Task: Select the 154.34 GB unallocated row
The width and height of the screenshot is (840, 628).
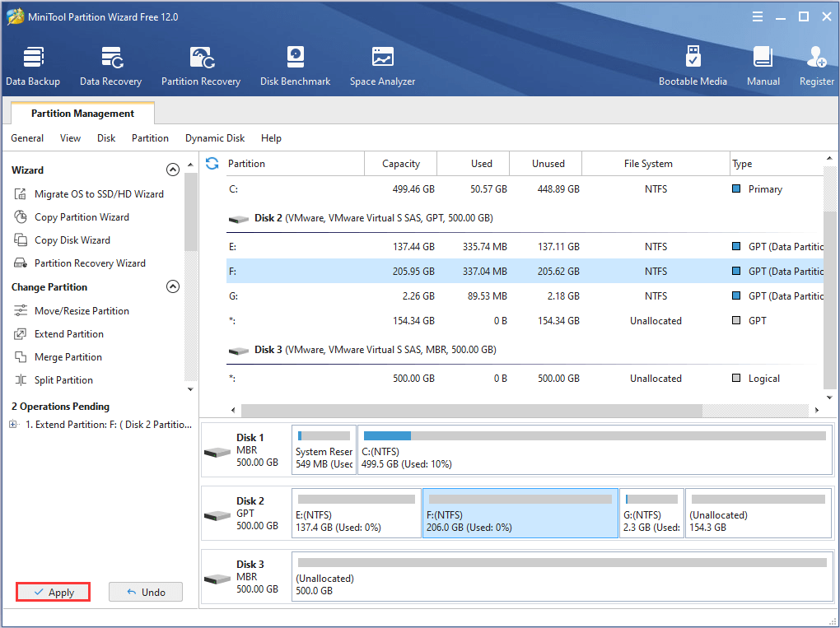Action: [x=525, y=321]
